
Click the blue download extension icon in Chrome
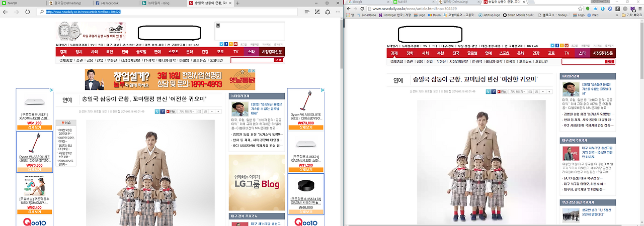[x=602, y=9]
